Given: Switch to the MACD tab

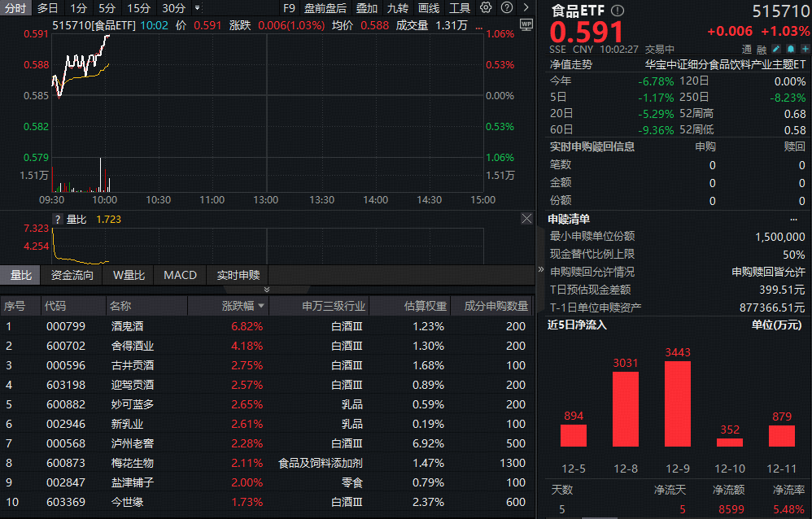Looking at the screenshot, I should 179,275.
